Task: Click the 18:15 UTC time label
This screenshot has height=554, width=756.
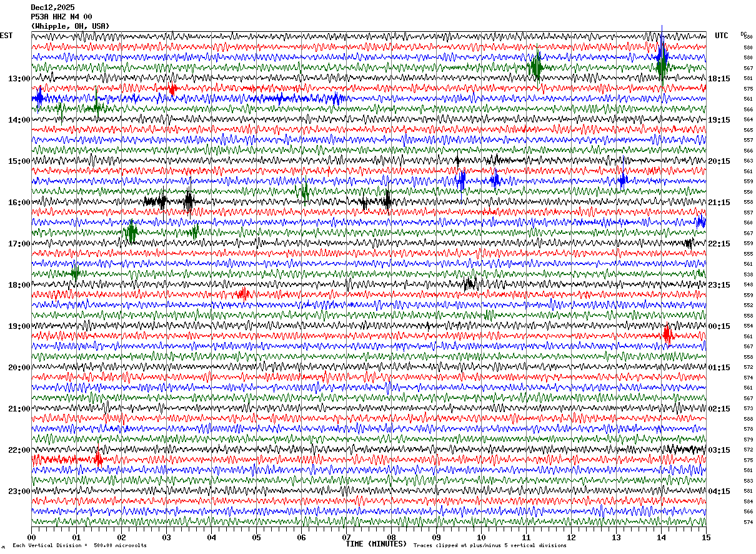Action: coord(719,79)
